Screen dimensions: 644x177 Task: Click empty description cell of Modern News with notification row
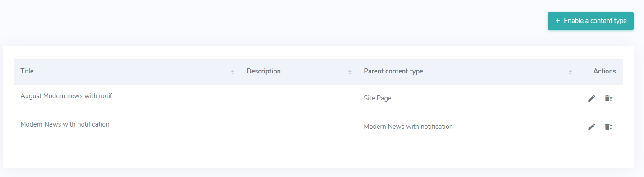[298, 127]
